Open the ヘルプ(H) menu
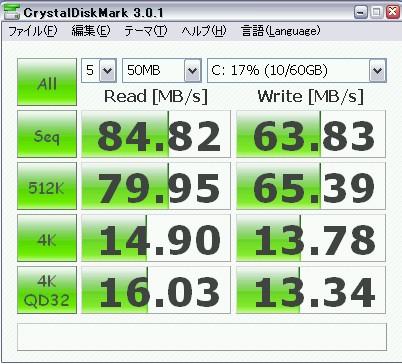This screenshot has width=402, height=364. pyautogui.click(x=204, y=31)
